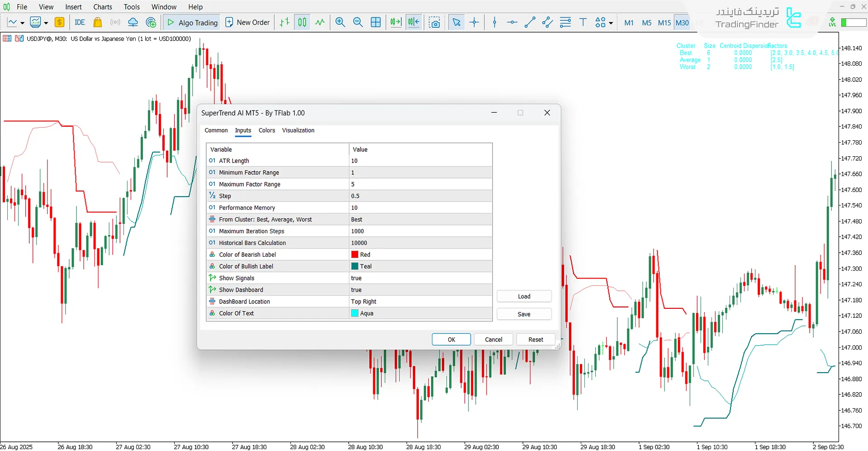Switch chart to candlestick mode
Screen dimensions: 868x451
tap(302, 22)
